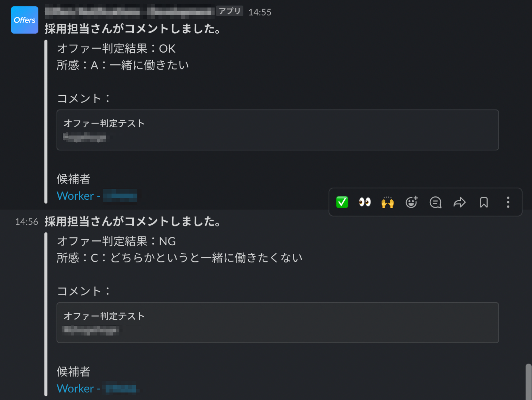Click the オファー判定結果：OK line

pos(116,49)
